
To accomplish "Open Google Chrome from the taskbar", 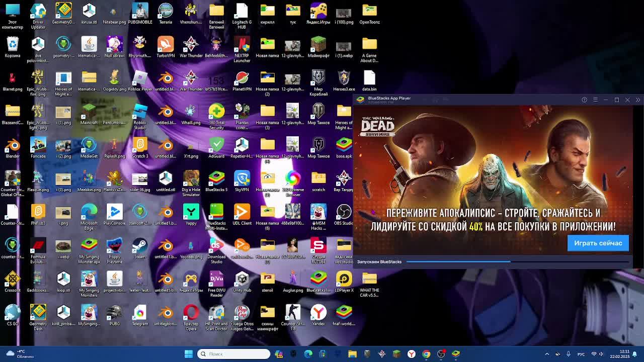I will [x=426, y=354].
